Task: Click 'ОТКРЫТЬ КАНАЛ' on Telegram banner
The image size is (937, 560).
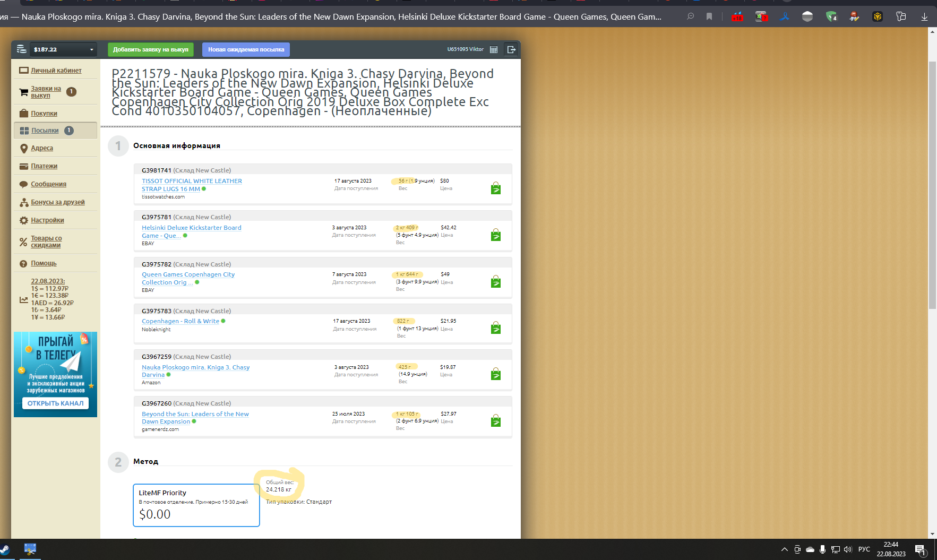Action: pyautogui.click(x=55, y=403)
